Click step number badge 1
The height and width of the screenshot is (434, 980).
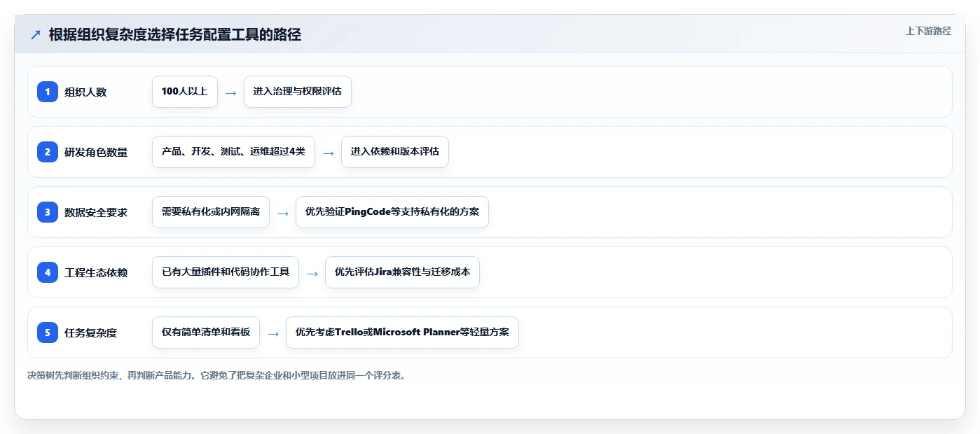(48, 92)
